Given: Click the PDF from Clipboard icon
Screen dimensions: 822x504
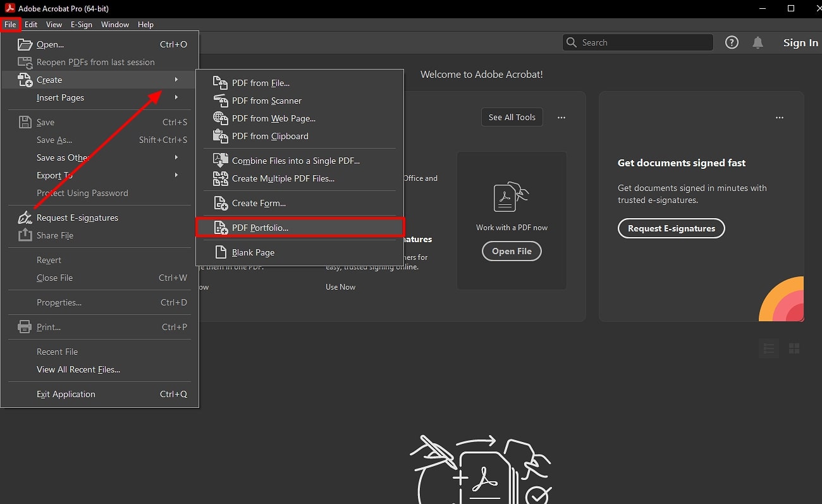Looking at the screenshot, I should pyautogui.click(x=220, y=136).
